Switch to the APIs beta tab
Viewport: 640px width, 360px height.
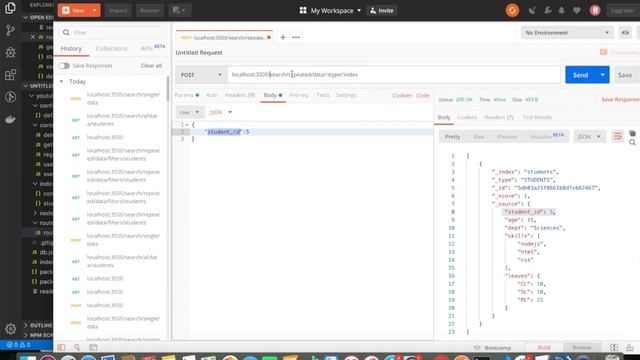[152, 48]
